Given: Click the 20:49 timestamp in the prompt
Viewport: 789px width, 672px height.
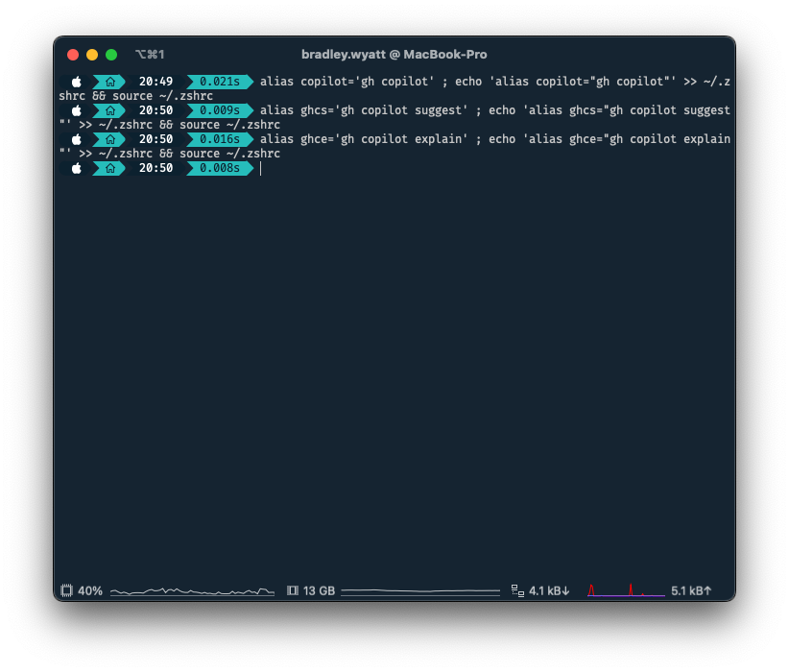Looking at the screenshot, I should click(x=156, y=82).
